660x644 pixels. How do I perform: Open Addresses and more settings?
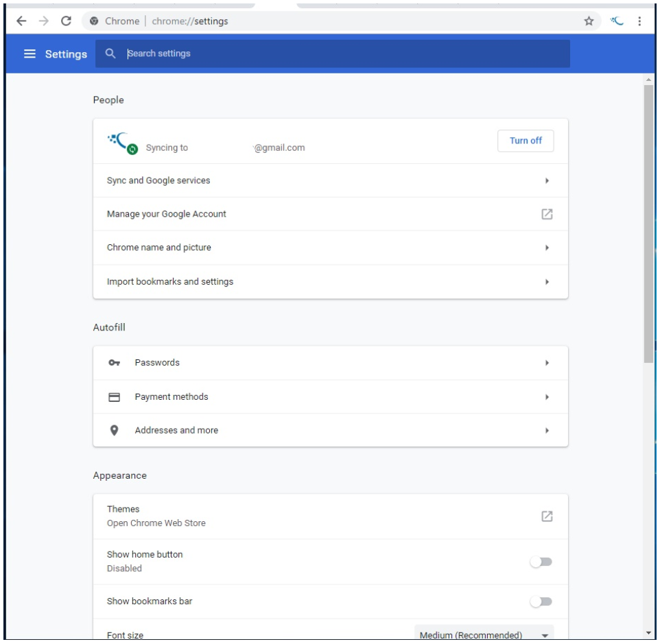[331, 430]
